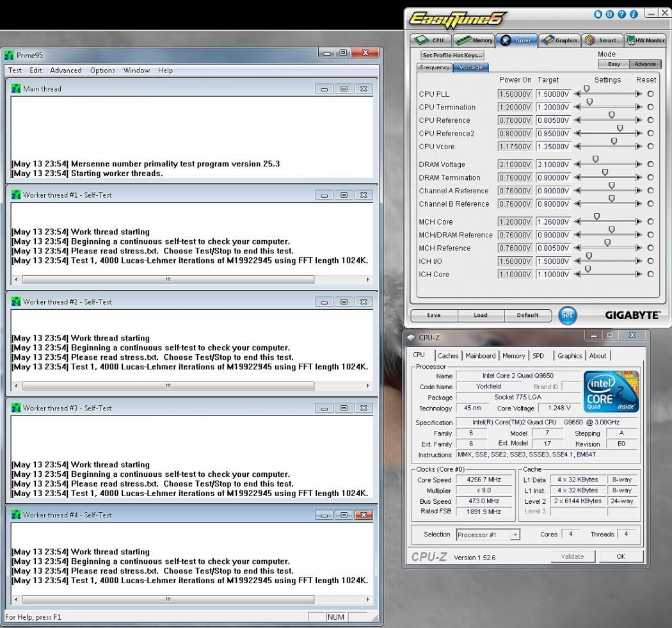Select the CPU PLL reset radio button
Viewport: 672px width, 628px height.
(651, 94)
